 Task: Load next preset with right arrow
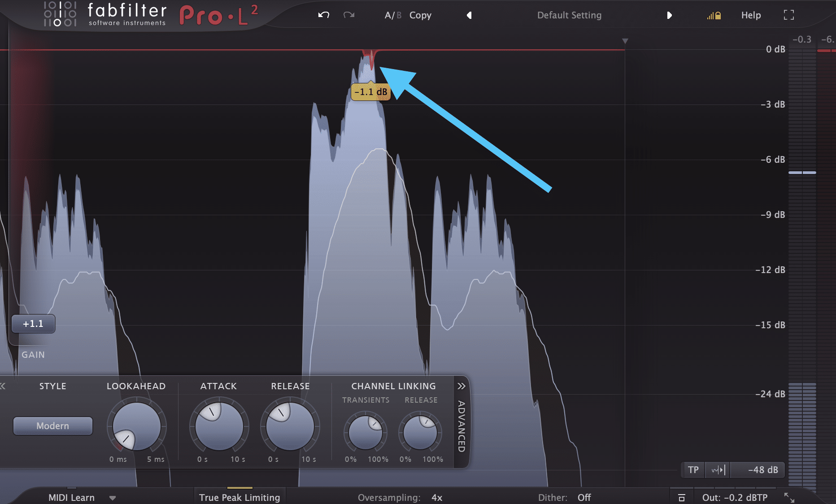pos(669,15)
